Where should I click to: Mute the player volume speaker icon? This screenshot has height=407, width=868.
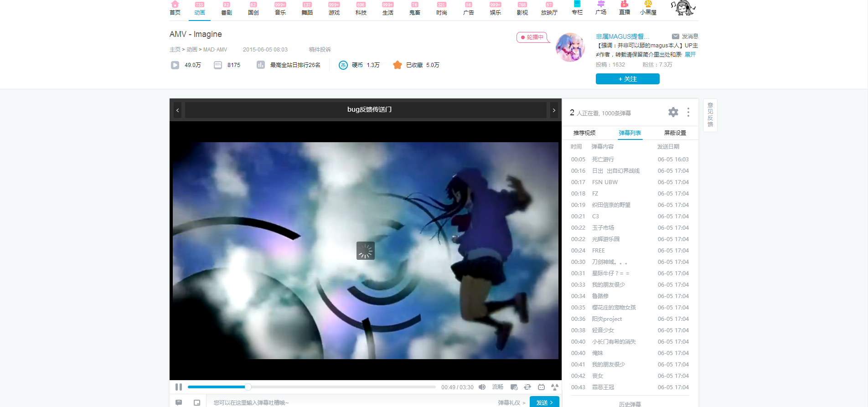pyautogui.click(x=482, y=387)
